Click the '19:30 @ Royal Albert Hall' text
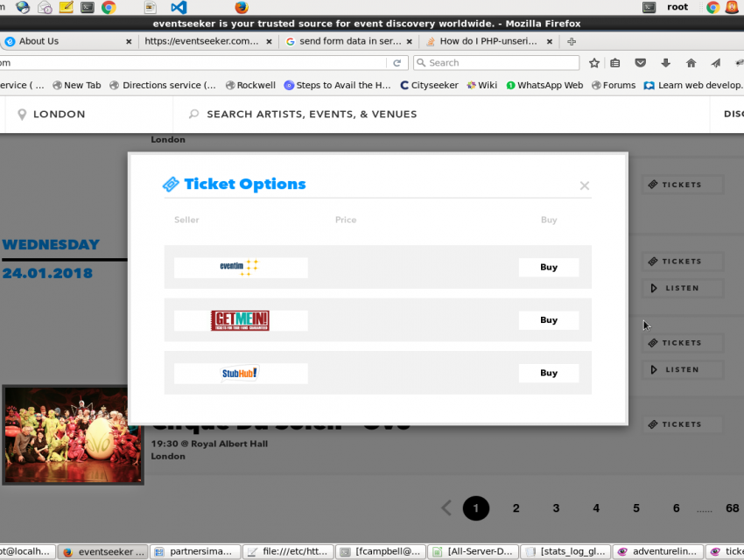 [x=209, y=444]
